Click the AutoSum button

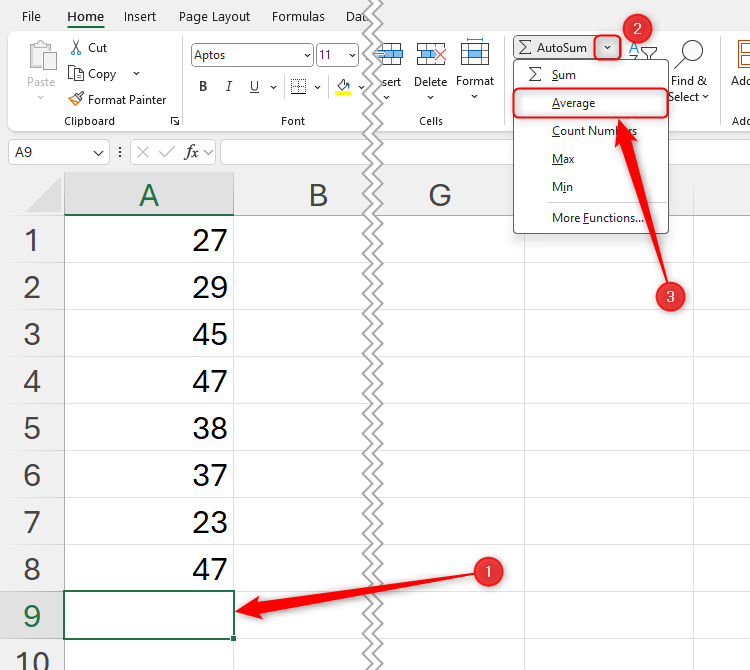pyautogui.click(x=553, y=47)
